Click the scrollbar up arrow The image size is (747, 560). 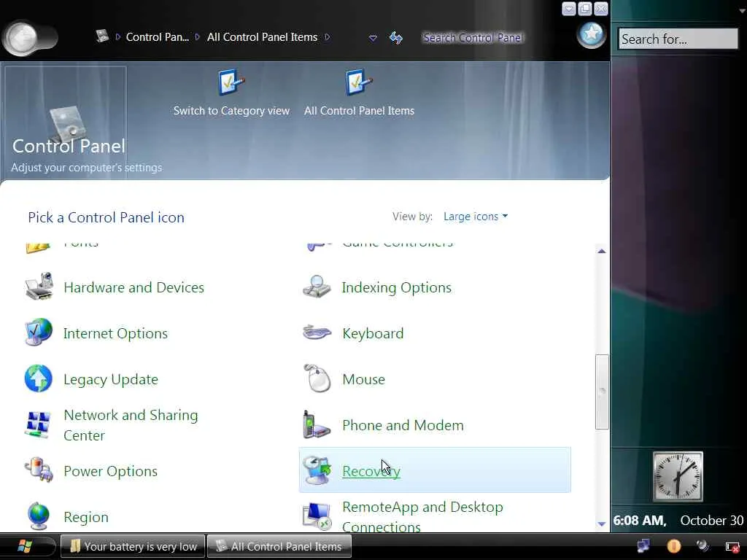pyautogui.click(x=602, y=251)
